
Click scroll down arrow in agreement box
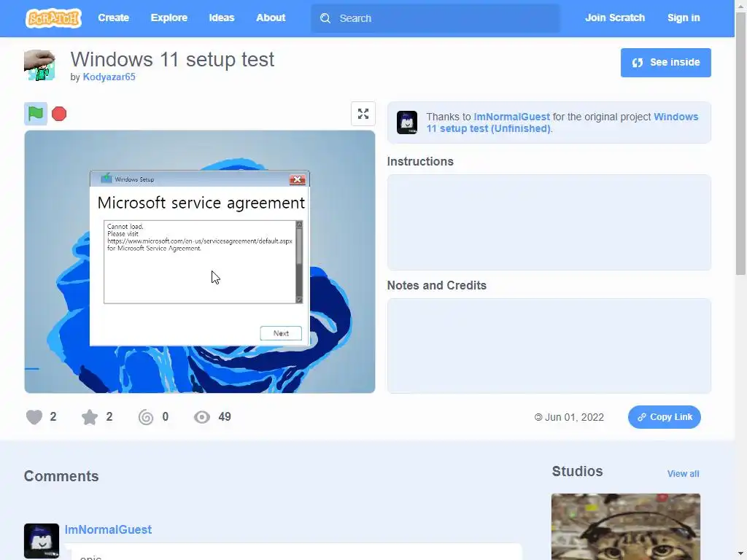tap(299, 300)
